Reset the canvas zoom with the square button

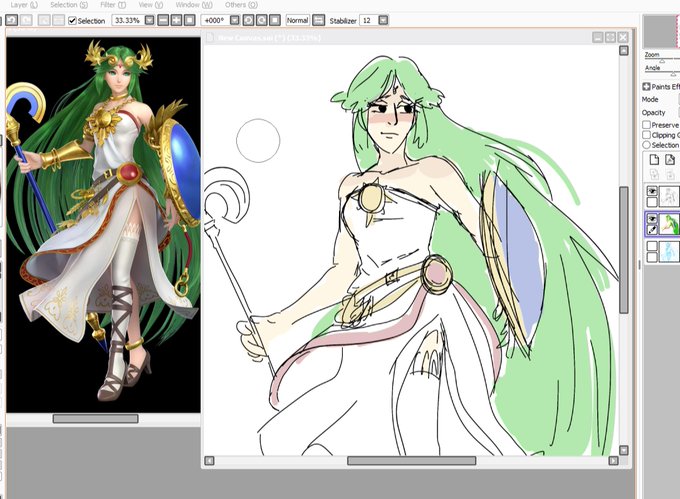click(190, 20)
